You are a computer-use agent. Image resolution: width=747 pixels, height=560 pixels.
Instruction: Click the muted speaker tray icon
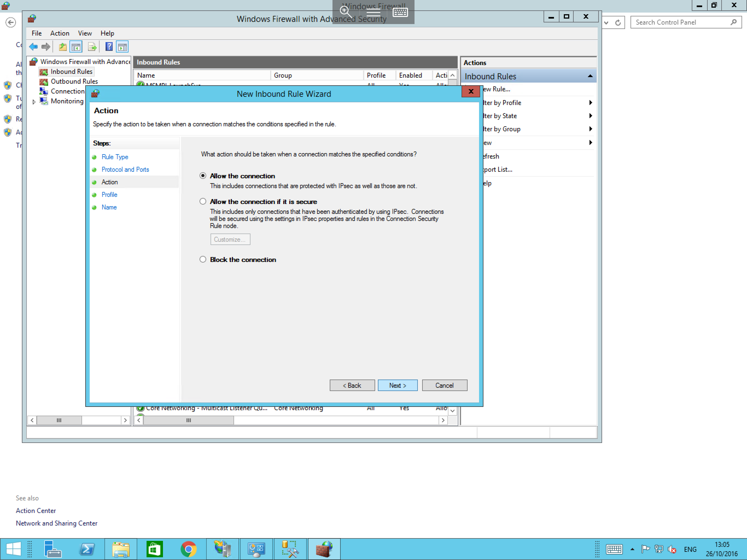point(672,550)
